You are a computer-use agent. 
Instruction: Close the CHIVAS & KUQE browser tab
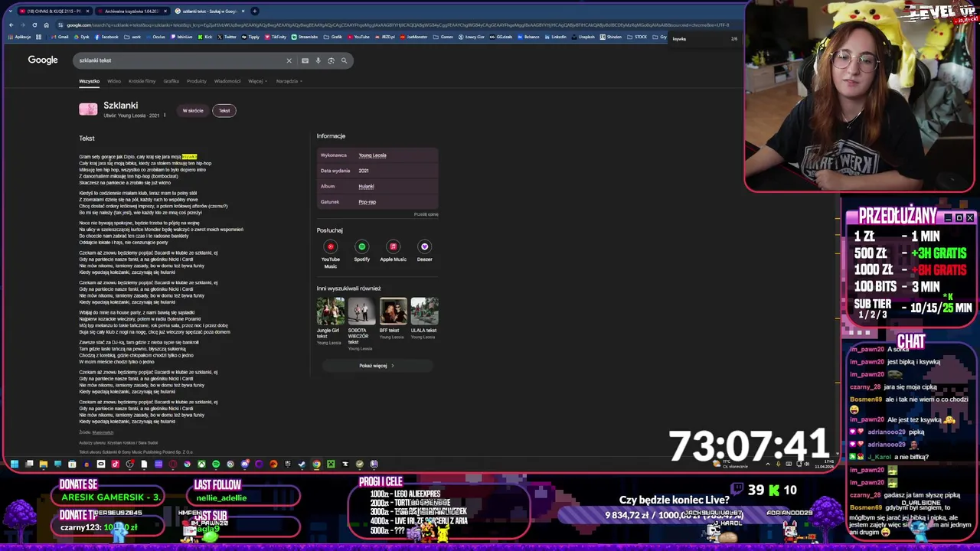click(87, 11)
